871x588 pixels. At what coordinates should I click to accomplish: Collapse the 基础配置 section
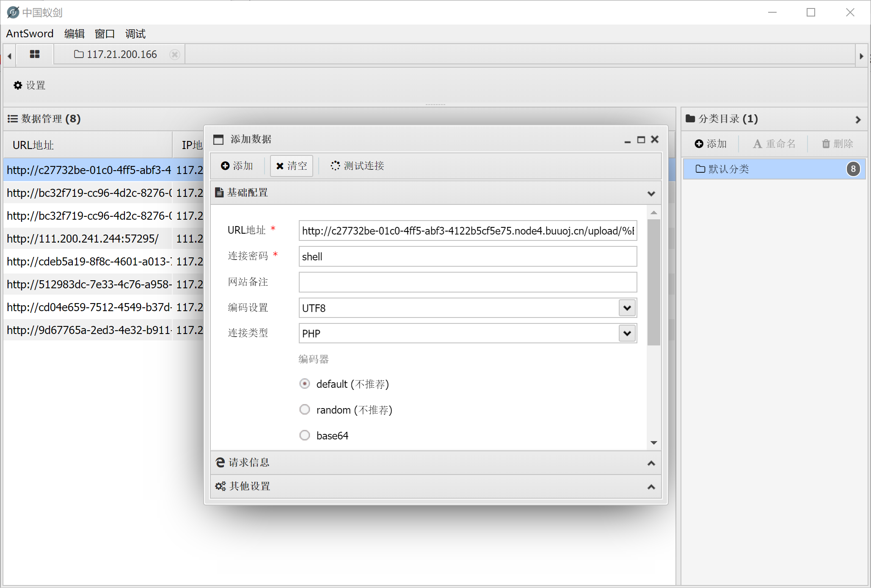click(651, 193)
